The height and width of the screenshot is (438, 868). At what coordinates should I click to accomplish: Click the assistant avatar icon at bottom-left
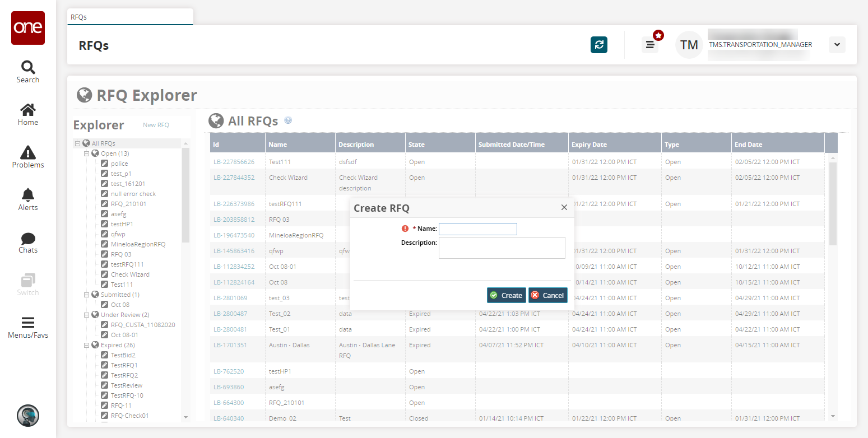pyautogui.click(x=27, y=416)
